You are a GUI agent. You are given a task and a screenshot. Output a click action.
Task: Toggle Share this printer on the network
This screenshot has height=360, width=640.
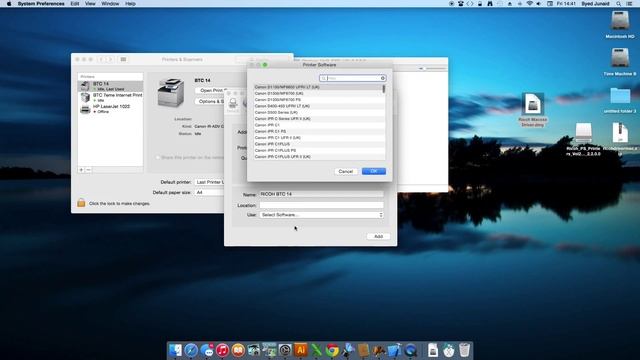[158, 158]
